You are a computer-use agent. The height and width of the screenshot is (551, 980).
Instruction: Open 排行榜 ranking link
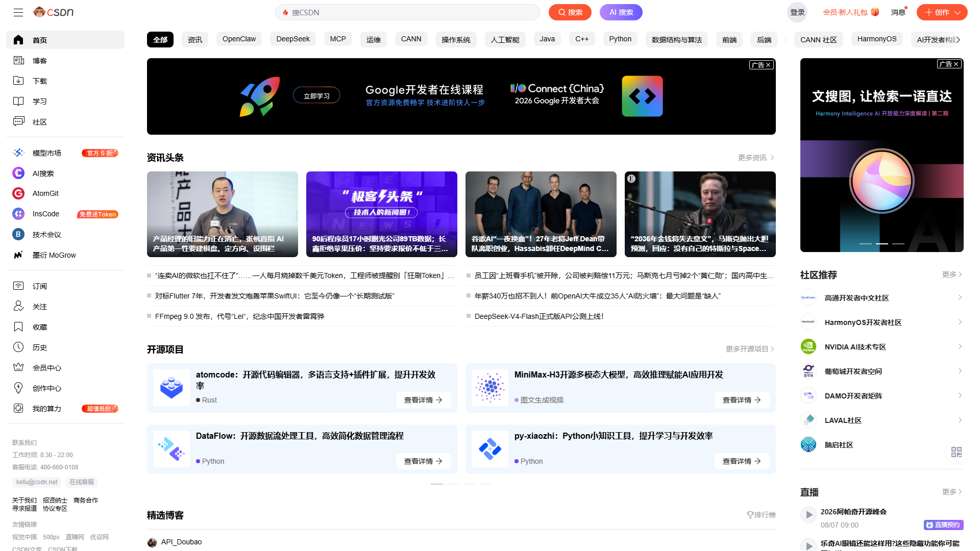[762, 515]
